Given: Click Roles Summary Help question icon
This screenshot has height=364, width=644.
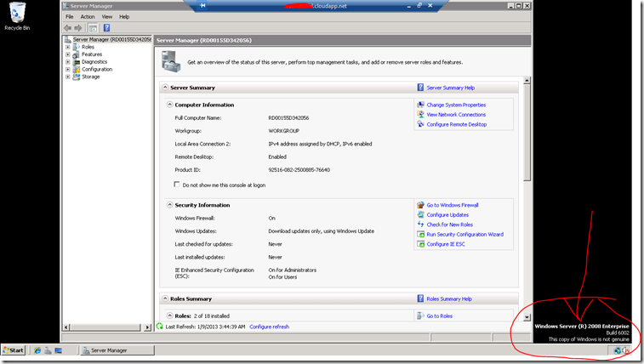Looking at the screenshot, I should pyautogui.click(x=420, y=299).
